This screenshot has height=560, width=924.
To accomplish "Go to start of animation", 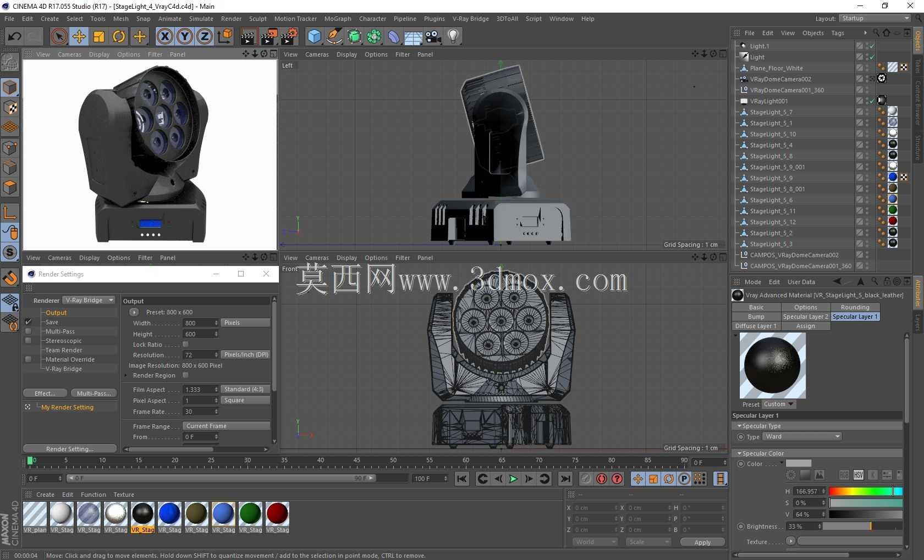I will point(462,479).
